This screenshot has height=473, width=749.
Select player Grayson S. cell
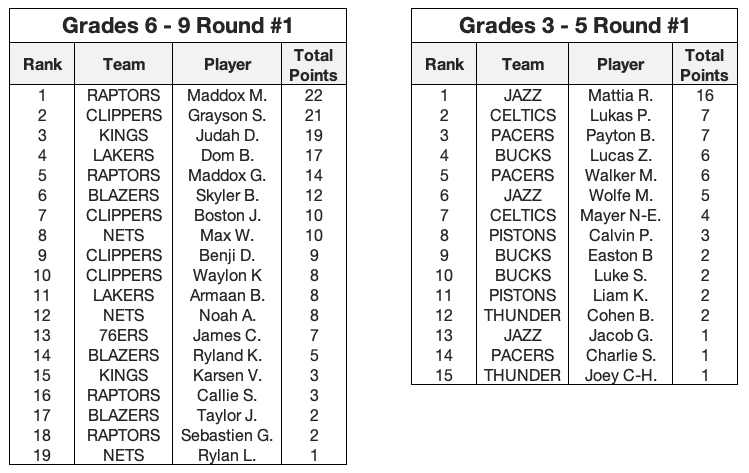(x=227, y=116)
